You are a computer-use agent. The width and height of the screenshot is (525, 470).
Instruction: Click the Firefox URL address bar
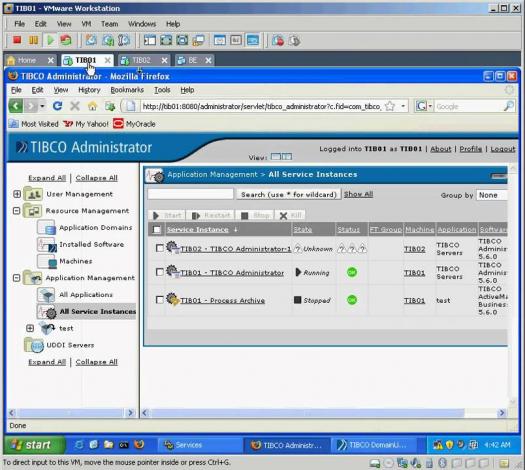point(261,106)
